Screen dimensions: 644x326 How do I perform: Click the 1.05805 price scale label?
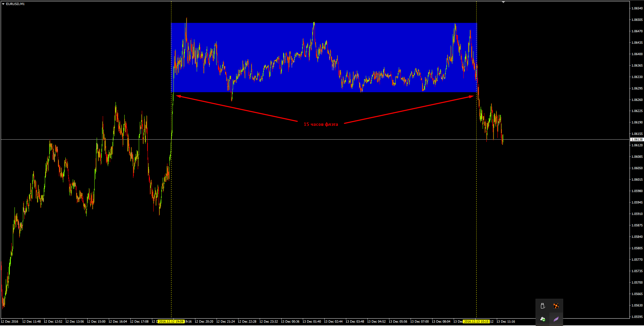coord(637,248)
